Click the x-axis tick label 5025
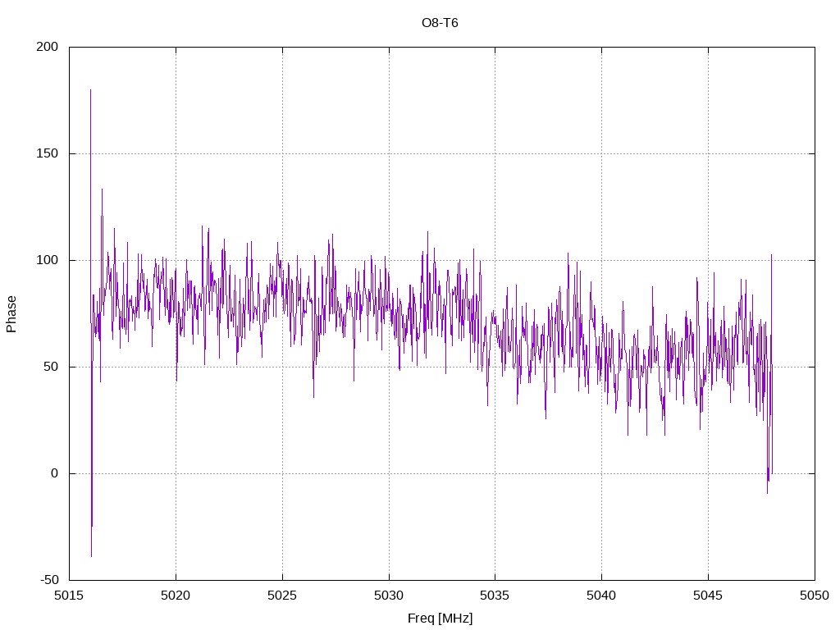Viewport: 840px width, 630px height. tap(282, 596)
